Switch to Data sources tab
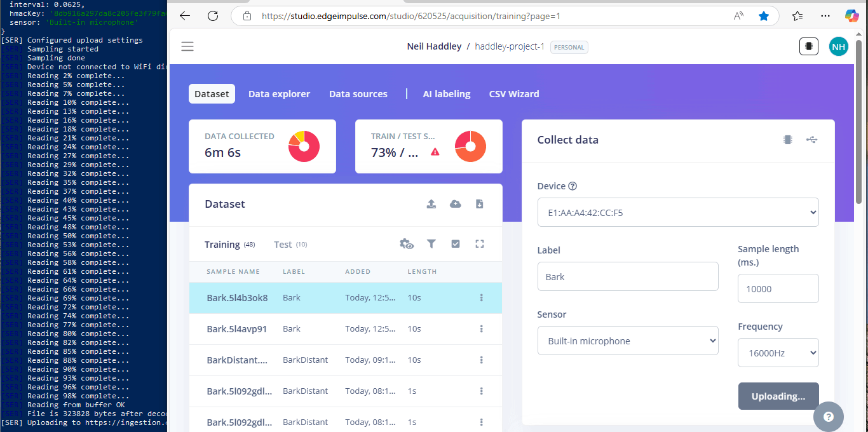Screen dimensions: 868x432 [358, 94]
